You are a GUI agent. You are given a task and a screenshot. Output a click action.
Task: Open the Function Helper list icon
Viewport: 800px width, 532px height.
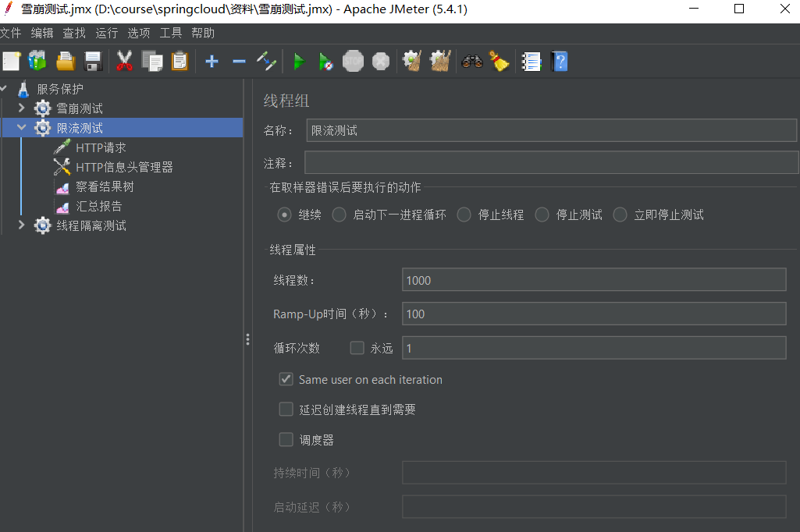click(x=532, y=62)
